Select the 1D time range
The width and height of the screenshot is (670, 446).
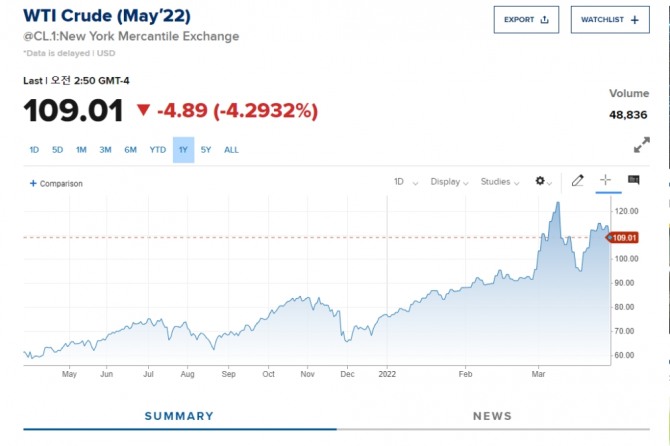(34, 150)
